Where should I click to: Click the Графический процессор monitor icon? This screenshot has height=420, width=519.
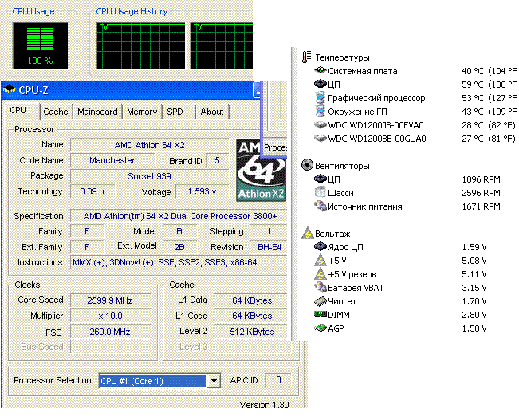click(320, 97)
